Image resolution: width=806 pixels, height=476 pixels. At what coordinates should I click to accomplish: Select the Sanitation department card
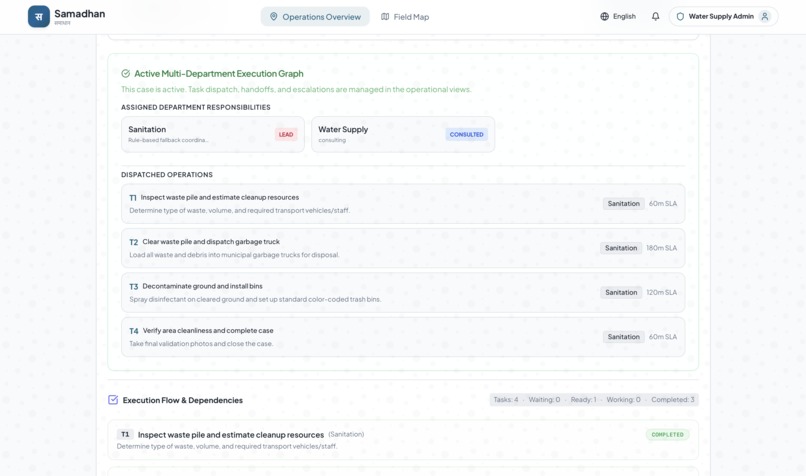(213, 134)
